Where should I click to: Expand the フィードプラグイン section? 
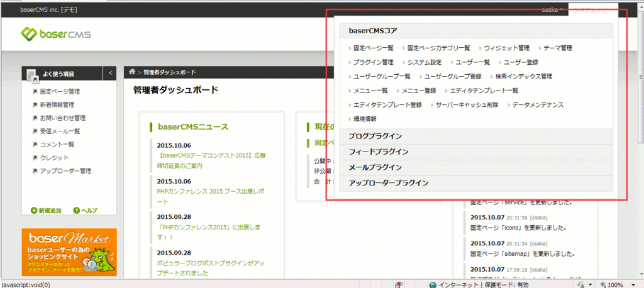coord(476,152)
